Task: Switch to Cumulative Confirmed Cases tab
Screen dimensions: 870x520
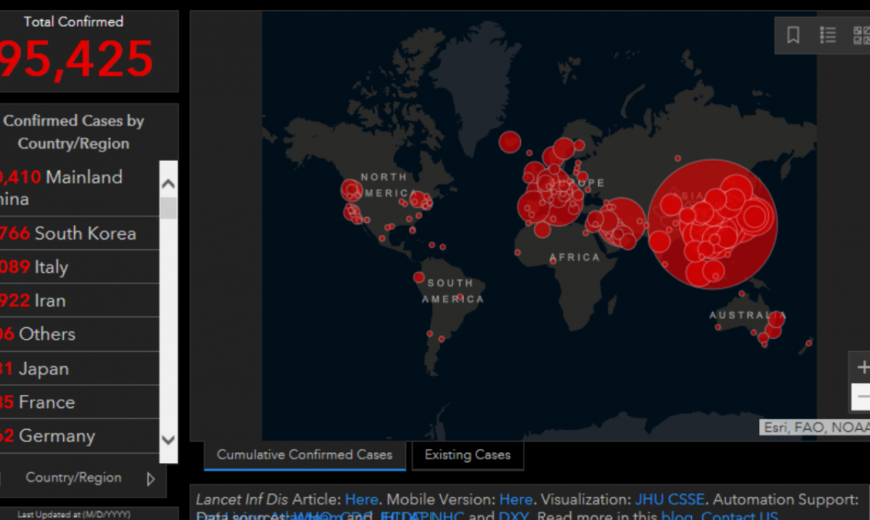Action: tap(305, 455)
